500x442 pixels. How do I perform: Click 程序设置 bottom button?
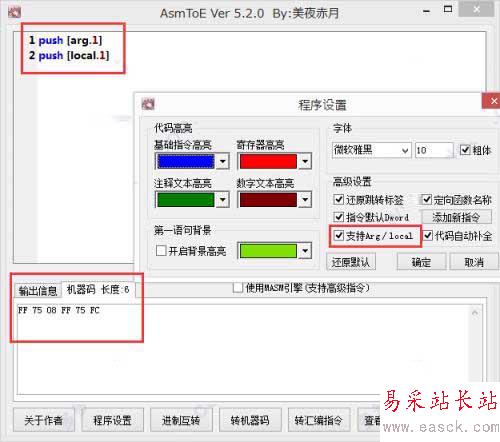112,420
